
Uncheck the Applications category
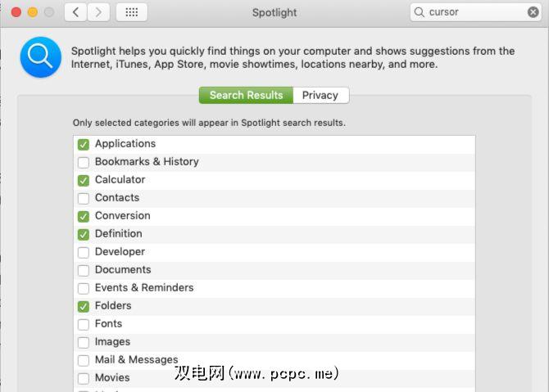point(84,144)
